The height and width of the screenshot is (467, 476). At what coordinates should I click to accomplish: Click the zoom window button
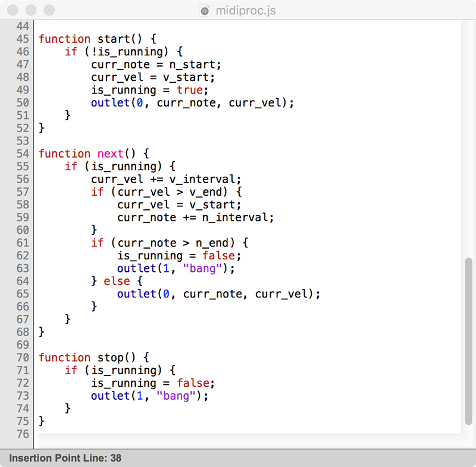coord(49,10)
